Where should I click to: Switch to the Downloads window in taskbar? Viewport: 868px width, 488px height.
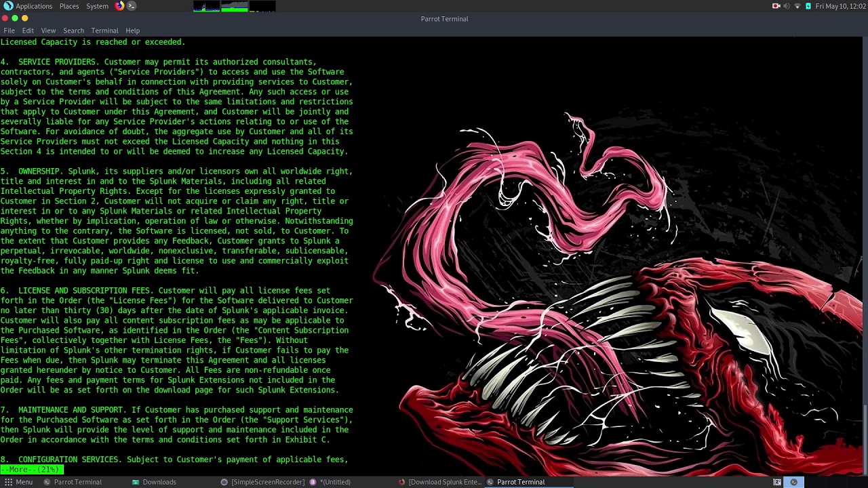tap(154, 482)
